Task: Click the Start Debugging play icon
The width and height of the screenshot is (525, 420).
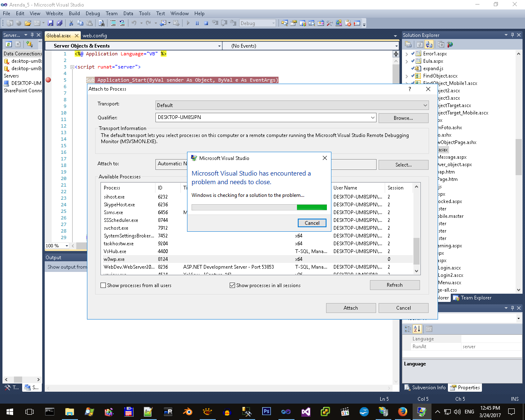Action: click(x=188, y=23)
